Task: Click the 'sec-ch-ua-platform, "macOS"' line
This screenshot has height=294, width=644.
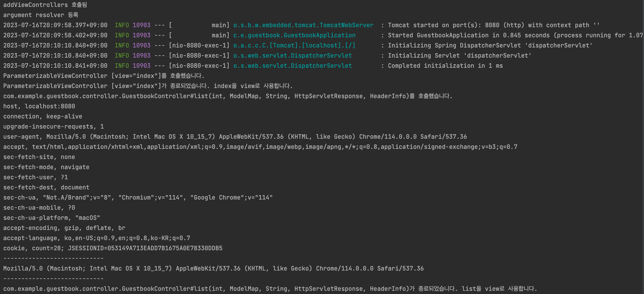Action: [51, 218]
